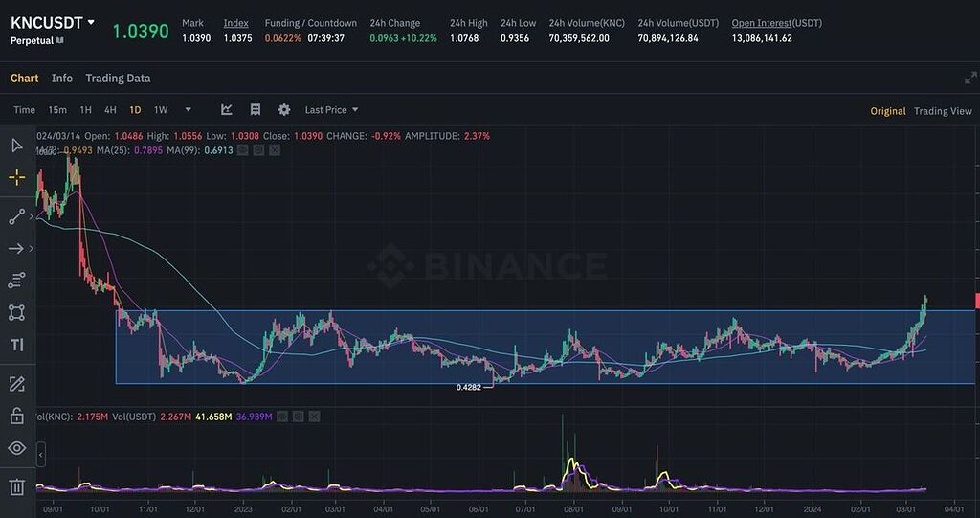
Task: Click the 24h Low value 0.9356
Action: point(515,38)
